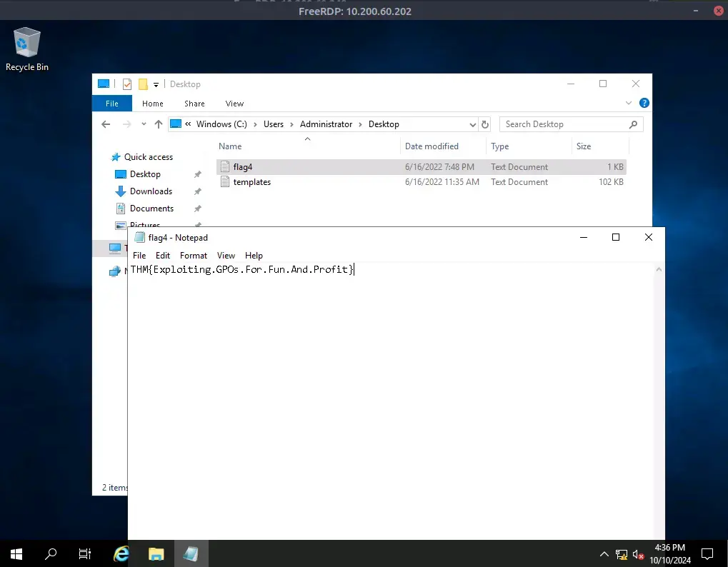The width and height of the screenshot is (728, 567).
Task: Click the pin icon beside Downloads
Action: 197,191
